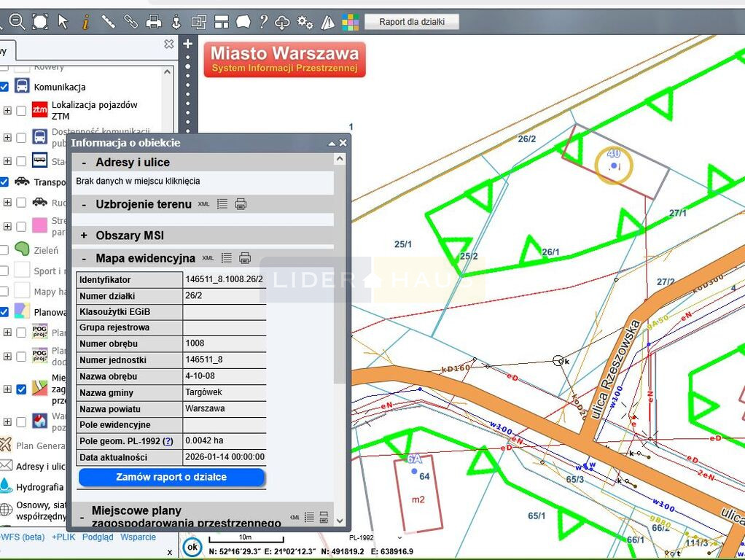This screenshot has height=560, width=745.
Task: Open the +PLIK link
Action: coord(63,537)
